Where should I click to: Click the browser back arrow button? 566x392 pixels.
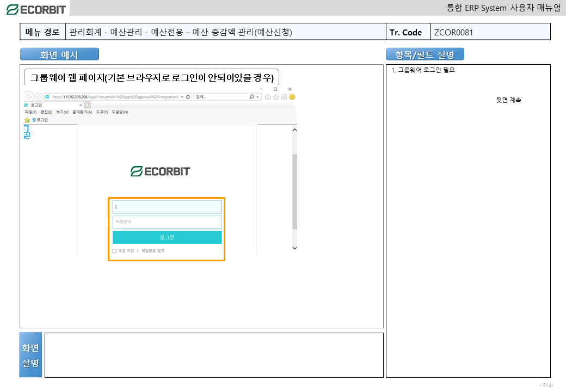(28, 97)
